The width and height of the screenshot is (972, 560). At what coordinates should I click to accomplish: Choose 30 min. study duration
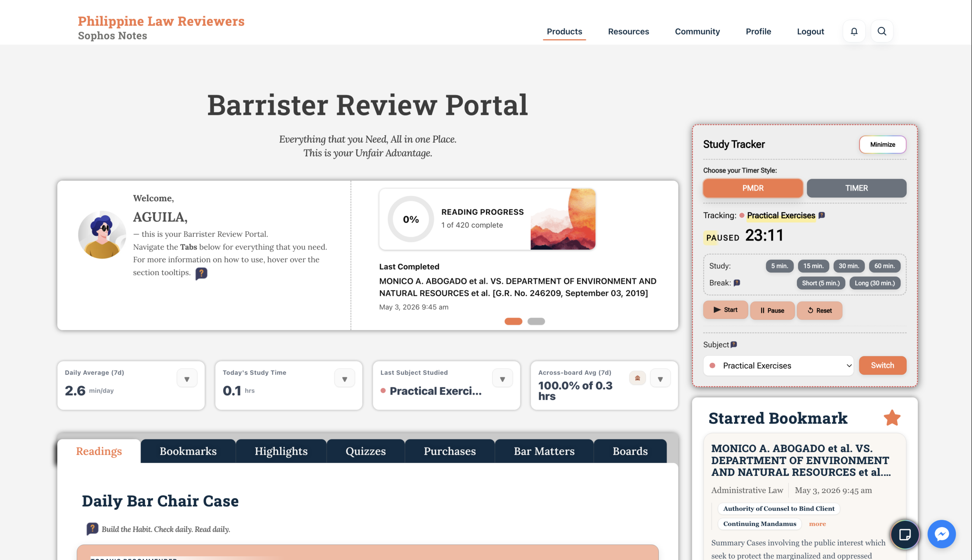849,266
